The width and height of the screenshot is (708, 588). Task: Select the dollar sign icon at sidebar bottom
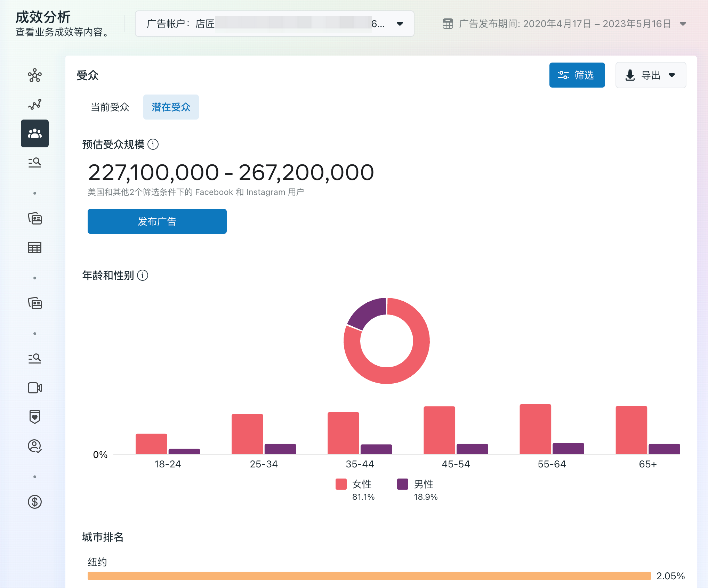[x=34, y=502]
